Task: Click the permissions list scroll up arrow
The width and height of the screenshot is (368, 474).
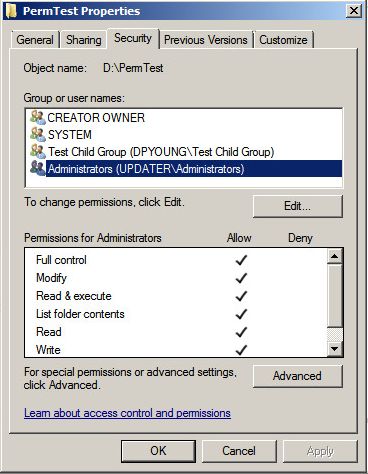Action: pos(334,256)
